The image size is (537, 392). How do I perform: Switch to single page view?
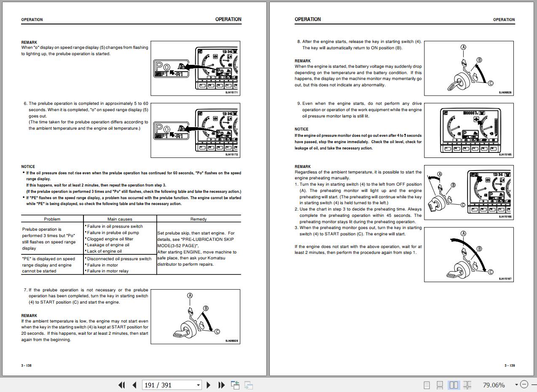click(427, 385)
